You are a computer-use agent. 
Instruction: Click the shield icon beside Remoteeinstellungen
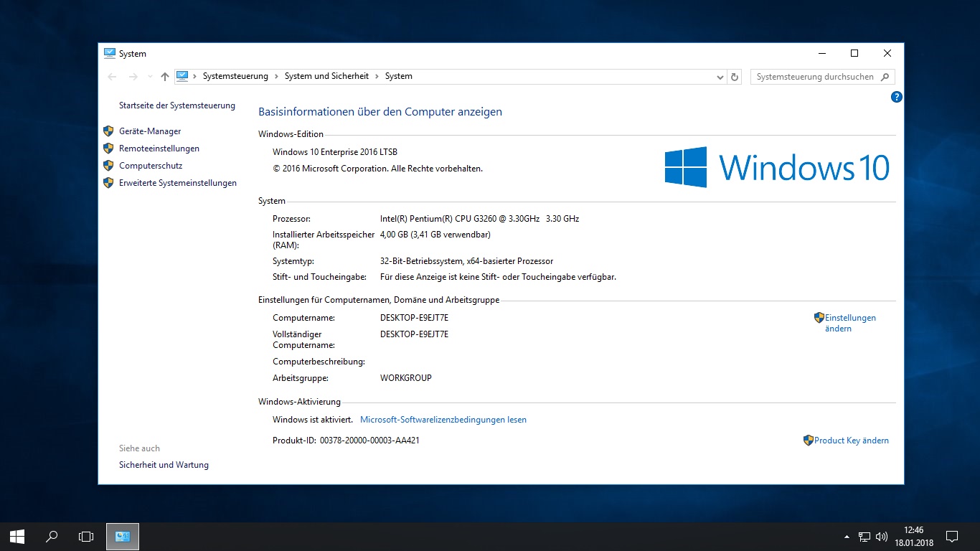108,149
